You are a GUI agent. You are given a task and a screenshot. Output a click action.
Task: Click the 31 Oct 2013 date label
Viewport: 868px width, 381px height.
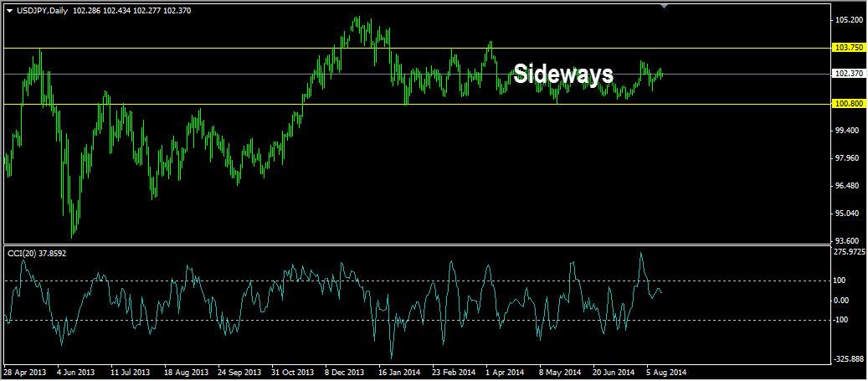tap(294, 373)
